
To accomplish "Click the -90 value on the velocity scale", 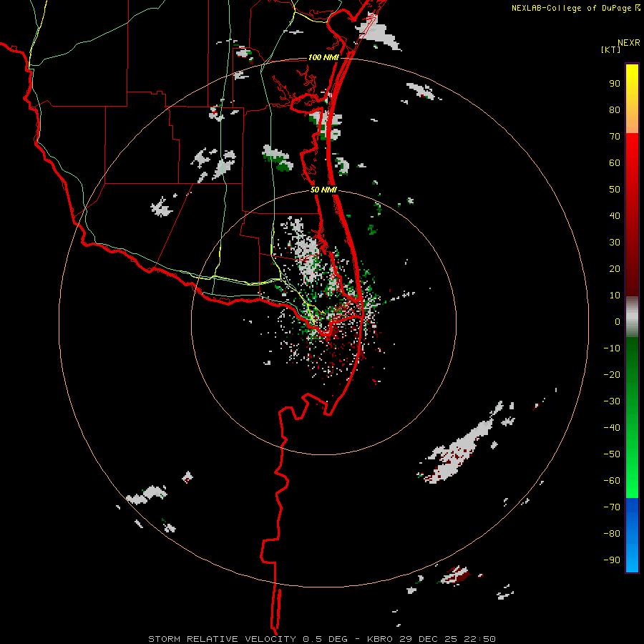I will pyautogui.click(x=612, y=560).
